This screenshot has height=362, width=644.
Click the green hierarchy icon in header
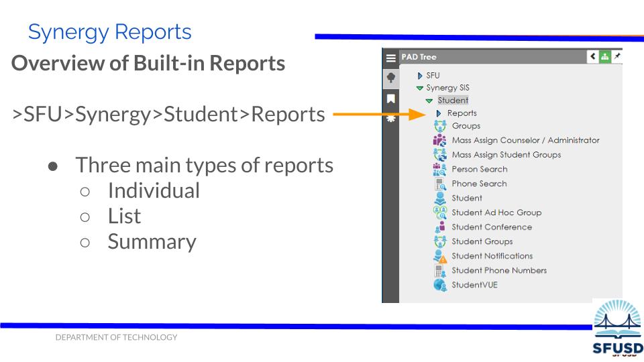point(604,57)
